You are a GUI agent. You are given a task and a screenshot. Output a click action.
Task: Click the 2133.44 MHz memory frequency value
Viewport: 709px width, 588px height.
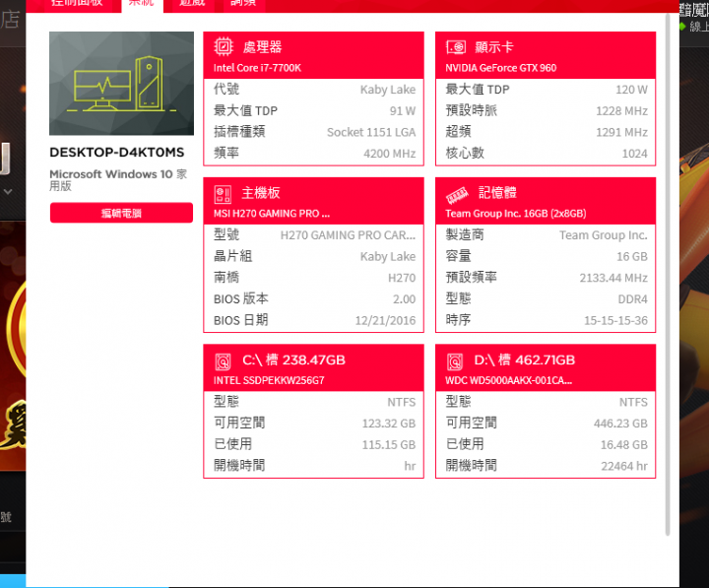(613, 278)
